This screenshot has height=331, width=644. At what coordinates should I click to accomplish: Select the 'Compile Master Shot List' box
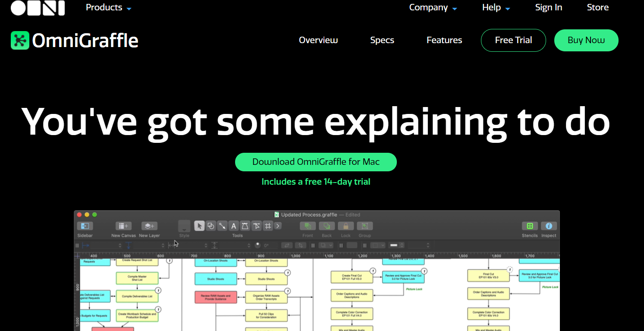click(137, 278)
